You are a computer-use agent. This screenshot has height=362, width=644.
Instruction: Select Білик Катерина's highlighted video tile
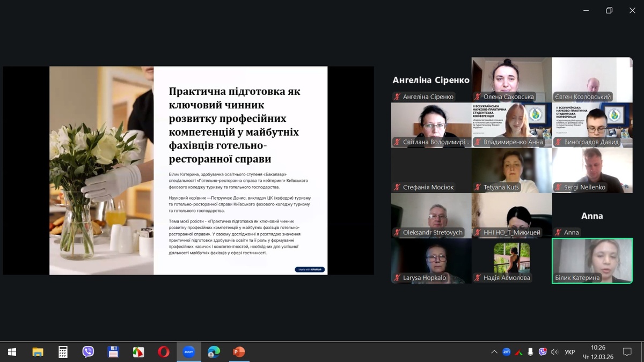[592, 260]
